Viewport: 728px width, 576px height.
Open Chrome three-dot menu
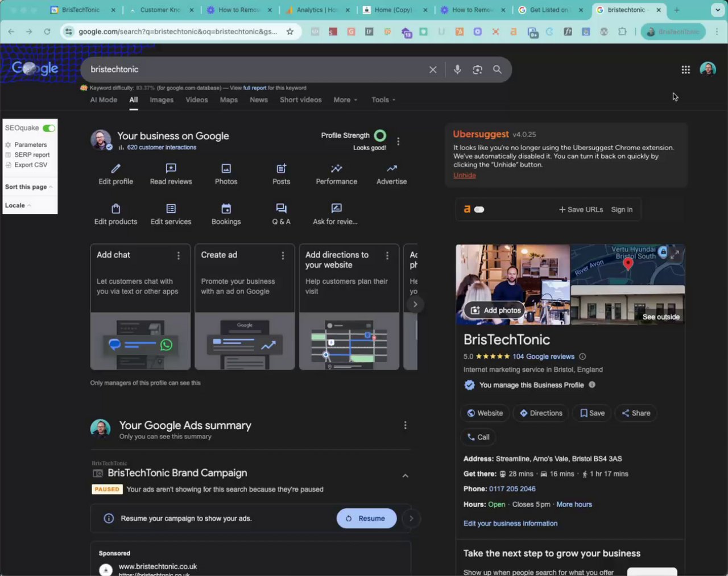(717, 32)
